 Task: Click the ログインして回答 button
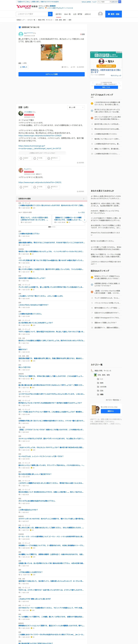pos(52,74)
